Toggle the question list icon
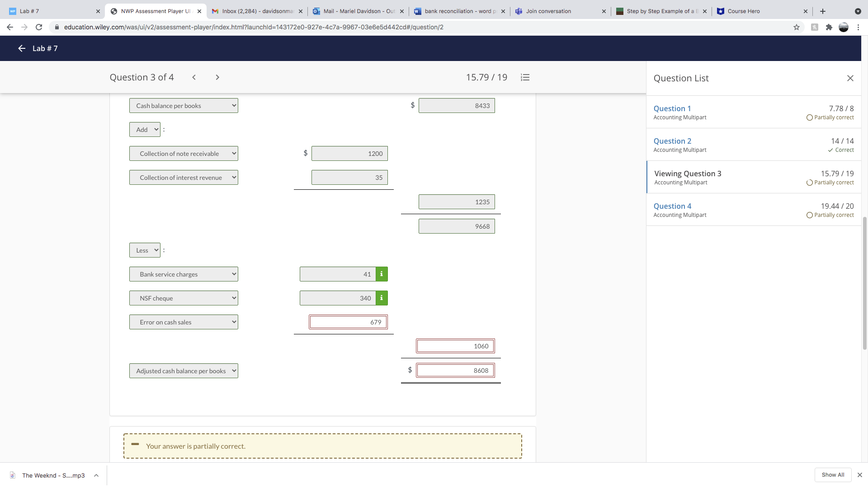This screenshot has width=868, height=488. click(x=525, y=77)
